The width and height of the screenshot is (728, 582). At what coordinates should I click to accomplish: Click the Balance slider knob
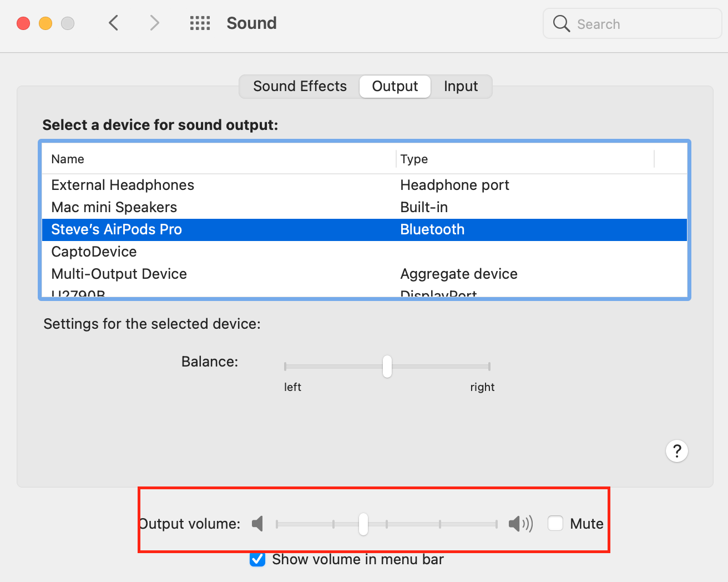[387, 367]
